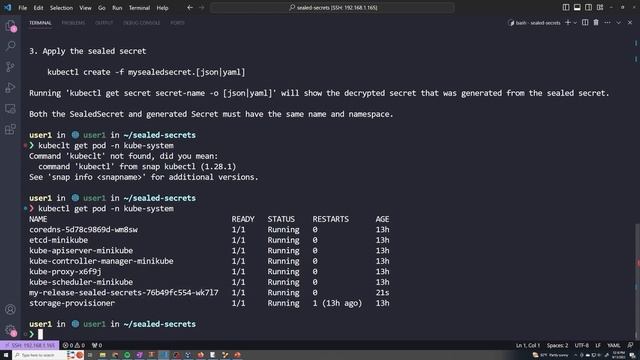The image size is (640, 360).
Task: Open the Help menu
Action: (x=162, y=8)
